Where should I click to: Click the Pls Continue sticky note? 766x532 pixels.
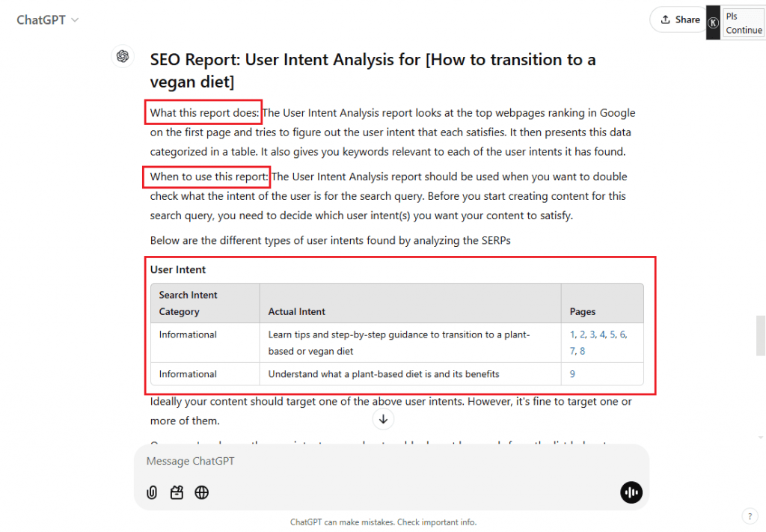point(743,23)
